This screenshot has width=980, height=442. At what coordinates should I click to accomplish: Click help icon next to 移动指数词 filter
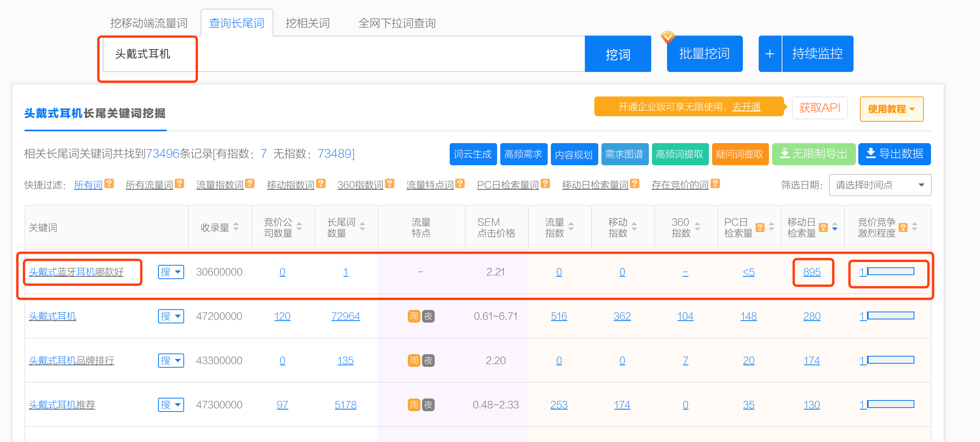(321, 183)
